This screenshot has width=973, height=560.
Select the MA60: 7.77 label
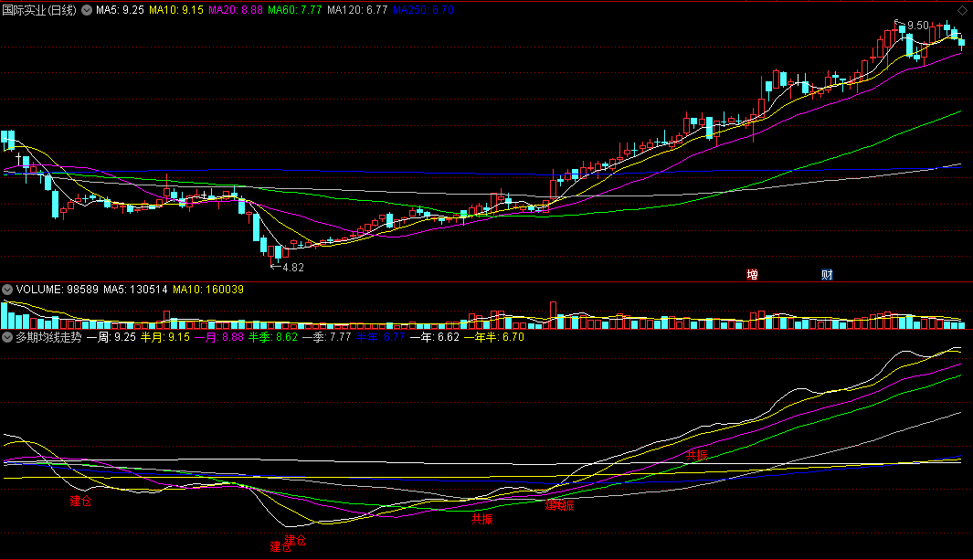pyautogui.click(x=295, y=10)
